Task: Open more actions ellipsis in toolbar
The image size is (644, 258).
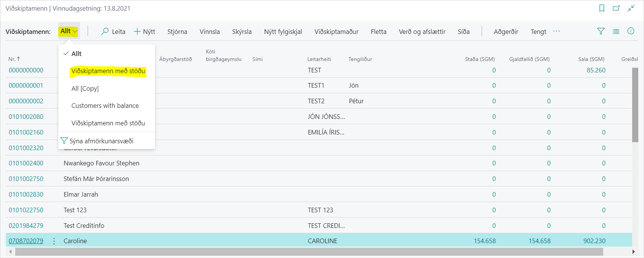Action: (556, 31)
